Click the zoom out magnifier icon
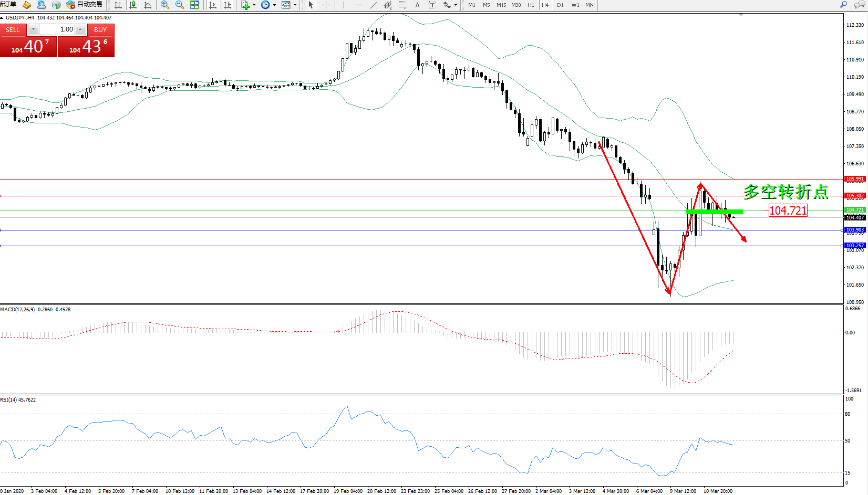 [x=180, y=5]
